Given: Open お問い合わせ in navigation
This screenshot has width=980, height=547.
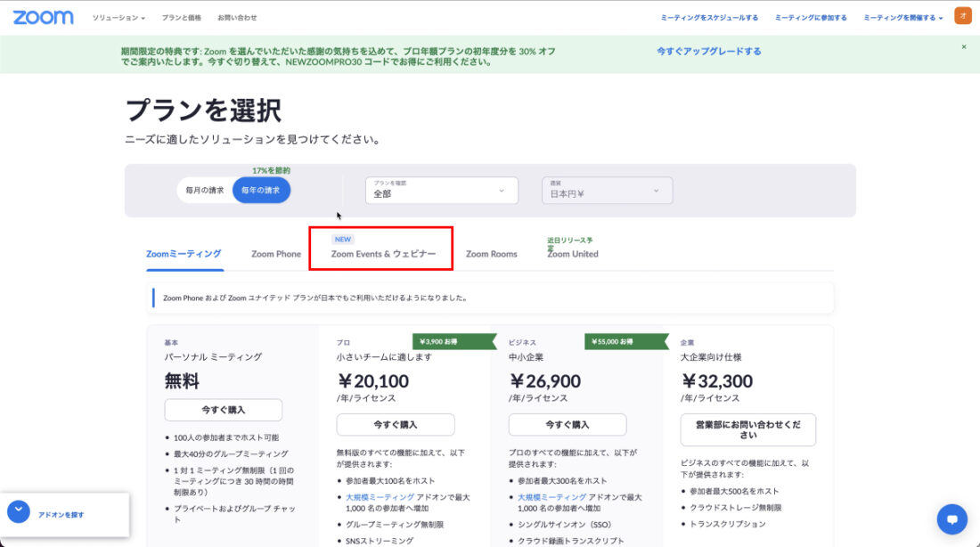Looking at the screenshot, I should point(237,18).
